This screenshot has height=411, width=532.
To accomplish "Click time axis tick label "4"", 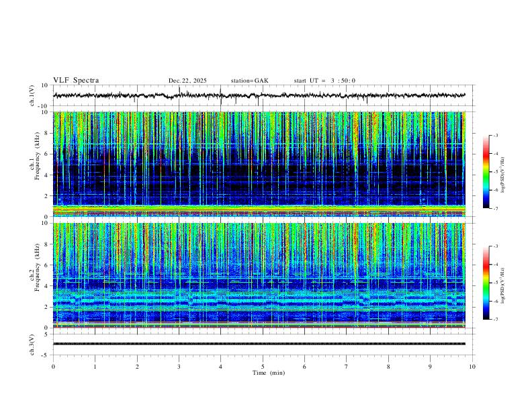I will (220, 367).
